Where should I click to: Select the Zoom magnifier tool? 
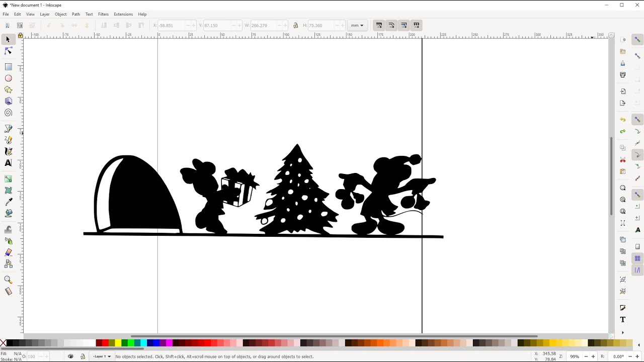click(x=8, y=280)
